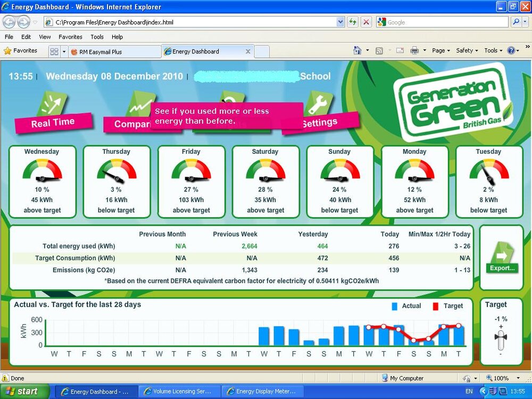Screen dimensions: 532x399
Task: Click the Home toolbar icon
Action: point(358,51)
